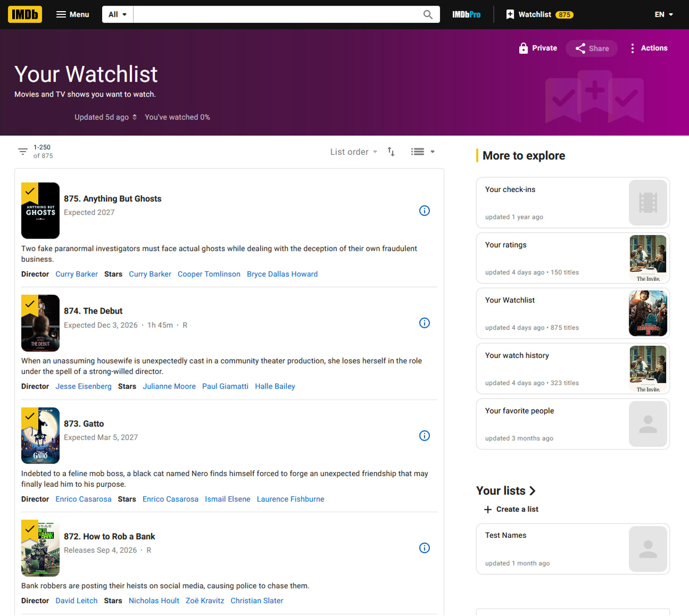Open Ismail Elsene's page

(227, 499)
